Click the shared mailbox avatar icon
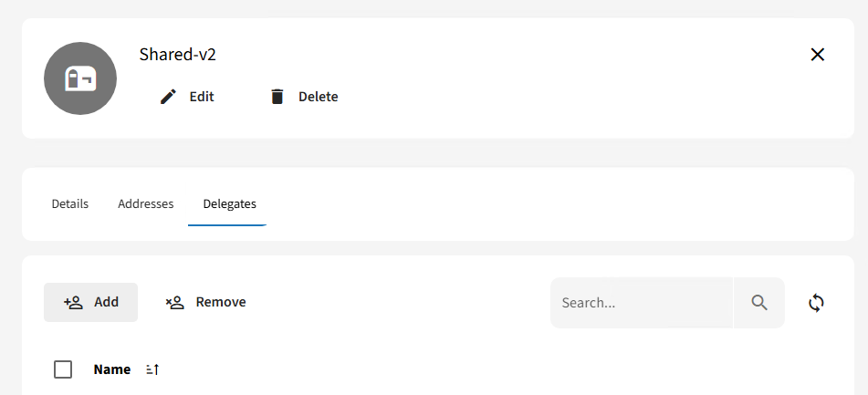 [x=80, y=78]
